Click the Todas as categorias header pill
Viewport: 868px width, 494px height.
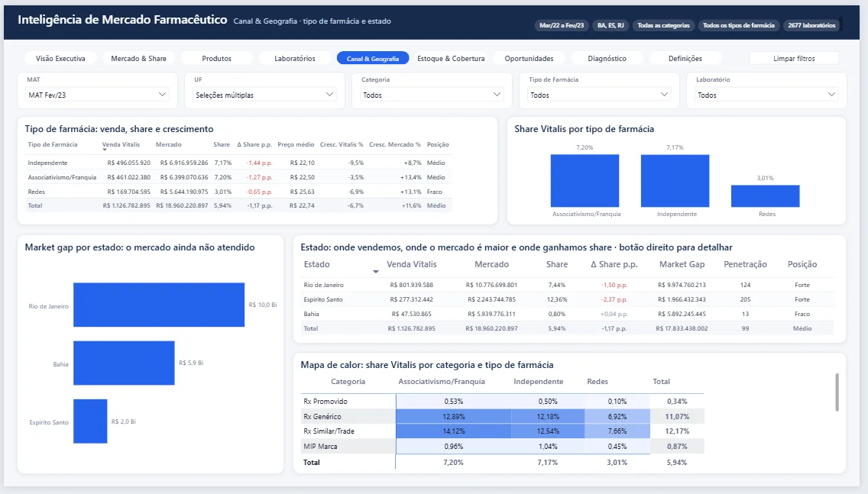(663, 25)
